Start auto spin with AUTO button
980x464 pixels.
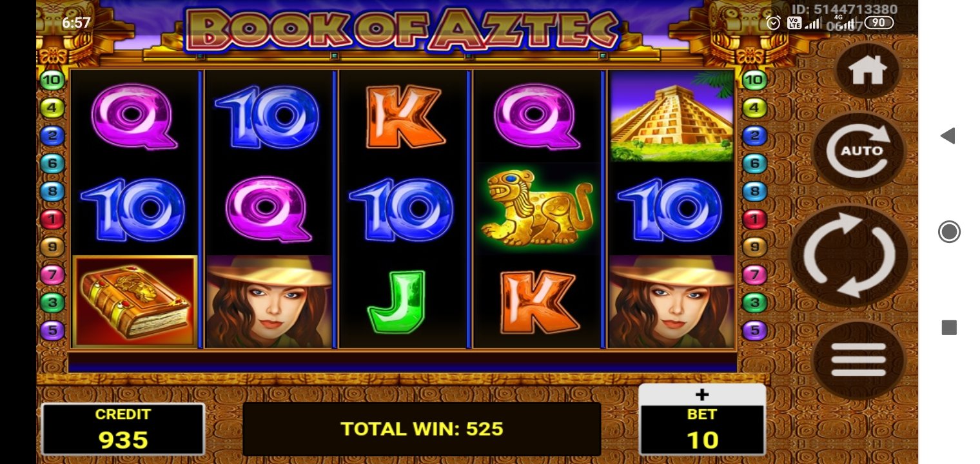859,151
